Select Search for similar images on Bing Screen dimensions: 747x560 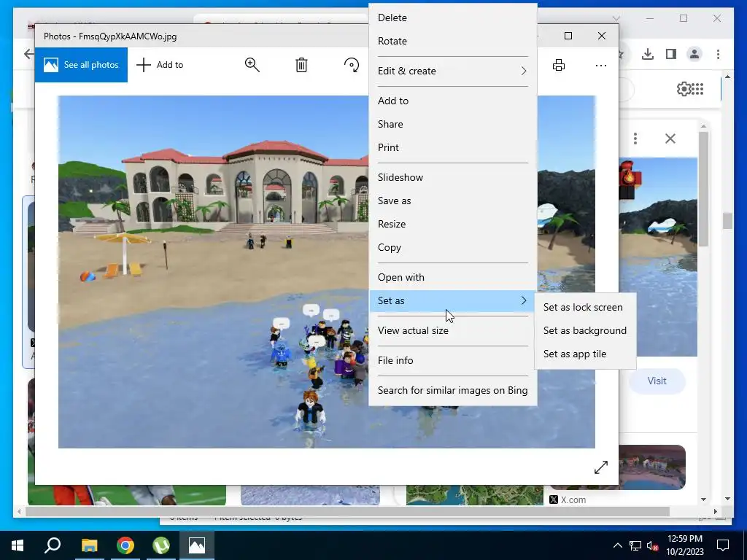click(x=452, y=391)
